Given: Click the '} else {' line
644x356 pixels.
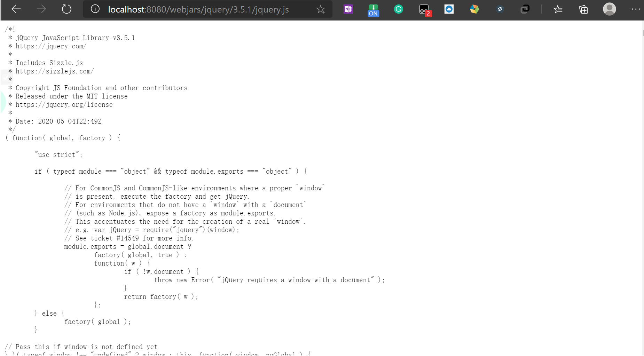Looking at the screenshot, I should (x=49, y=313).
